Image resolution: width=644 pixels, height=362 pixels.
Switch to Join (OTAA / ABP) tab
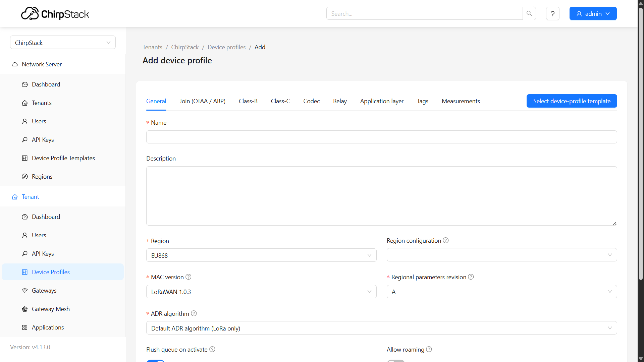click(202, 101)
